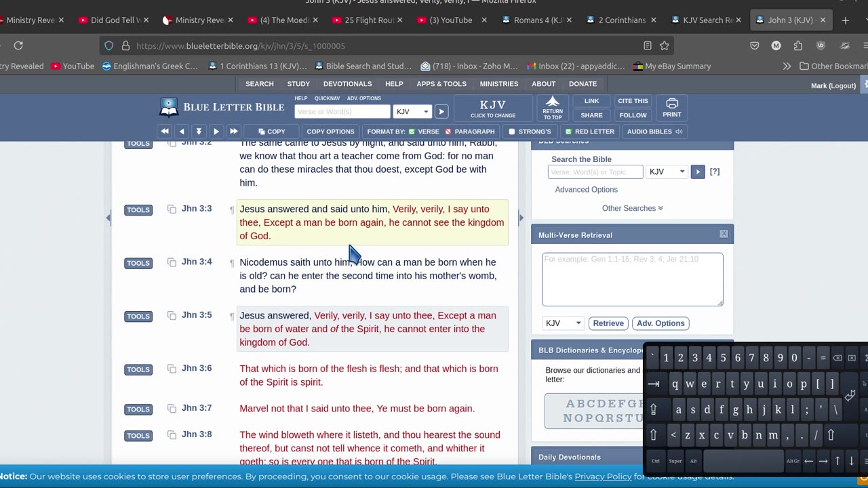
Task: Open the header KJV version dropdown
Action: click(412, 112)
